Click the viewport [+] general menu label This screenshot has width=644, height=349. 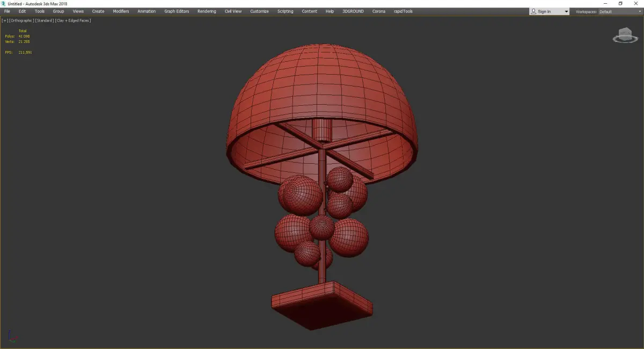coord(5,20)
